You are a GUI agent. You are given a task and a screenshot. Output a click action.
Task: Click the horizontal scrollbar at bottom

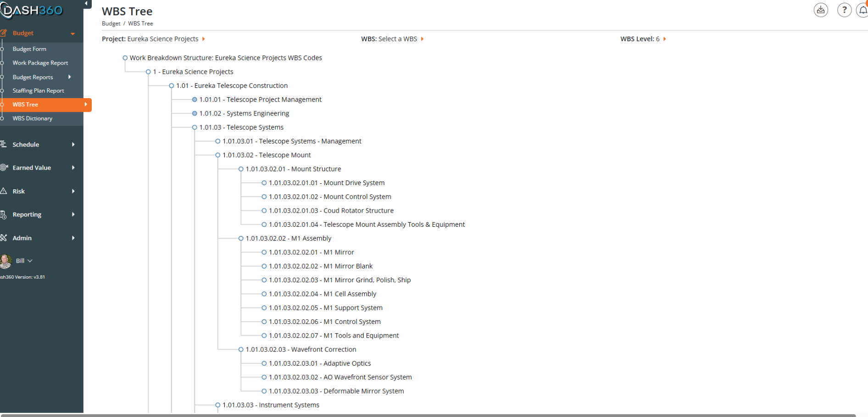[428, 415]
